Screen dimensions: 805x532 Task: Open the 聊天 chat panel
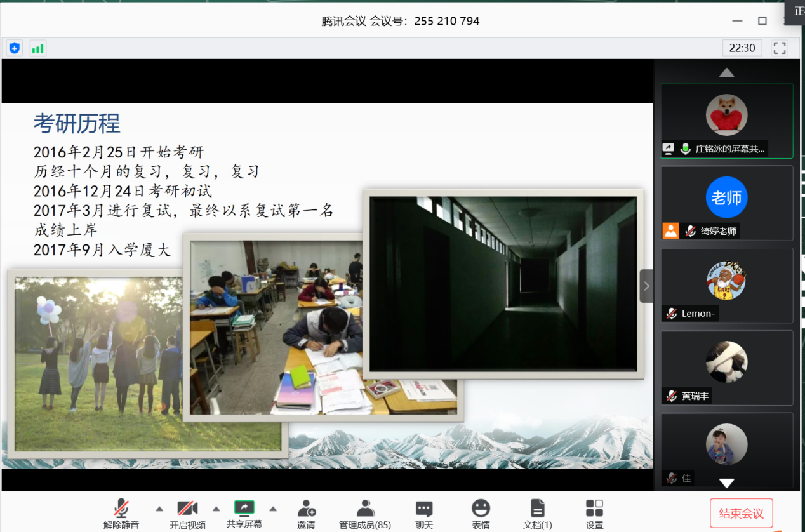point(424,513)
